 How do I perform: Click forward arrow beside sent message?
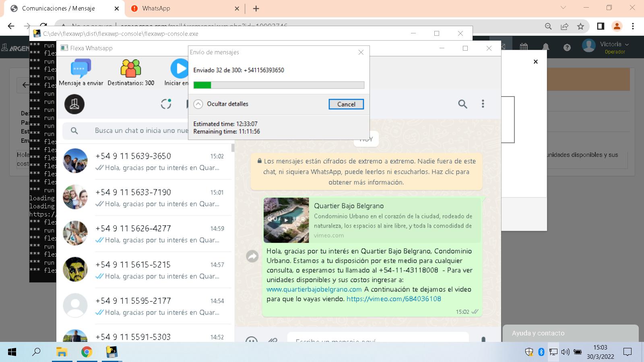tap(252, 256)
